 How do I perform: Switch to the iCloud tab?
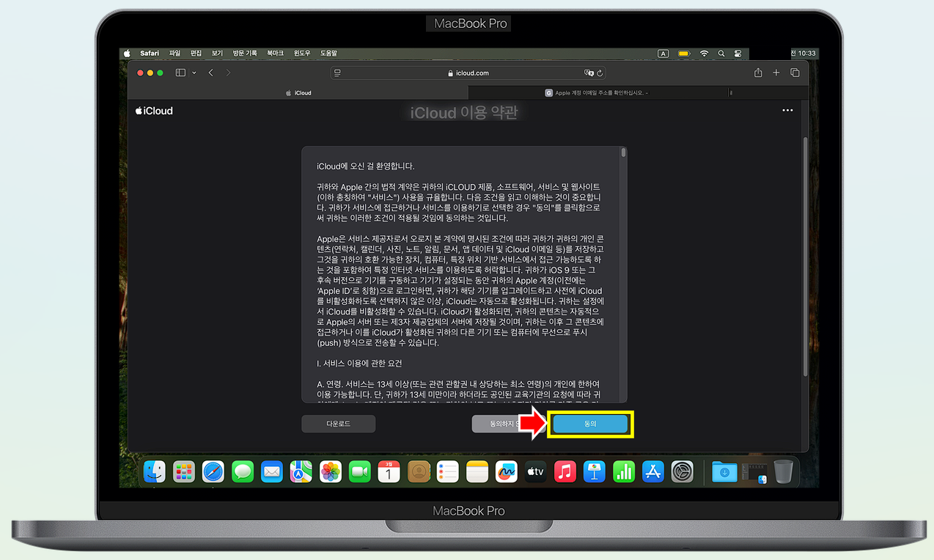pyautogui.click(x=298, y=93)
